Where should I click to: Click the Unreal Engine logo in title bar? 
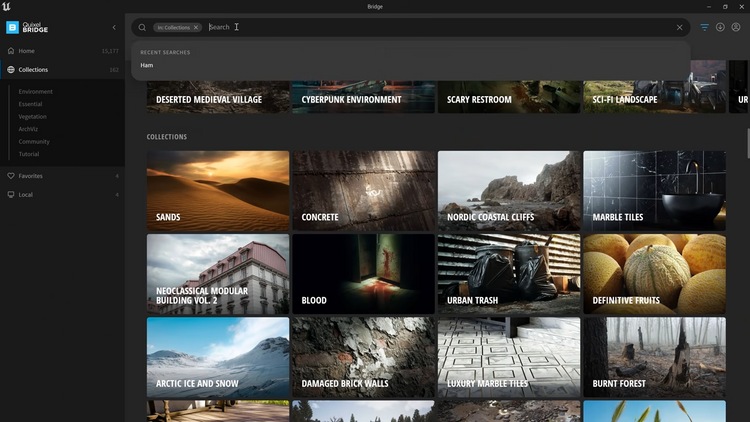[x=6, y=6]
